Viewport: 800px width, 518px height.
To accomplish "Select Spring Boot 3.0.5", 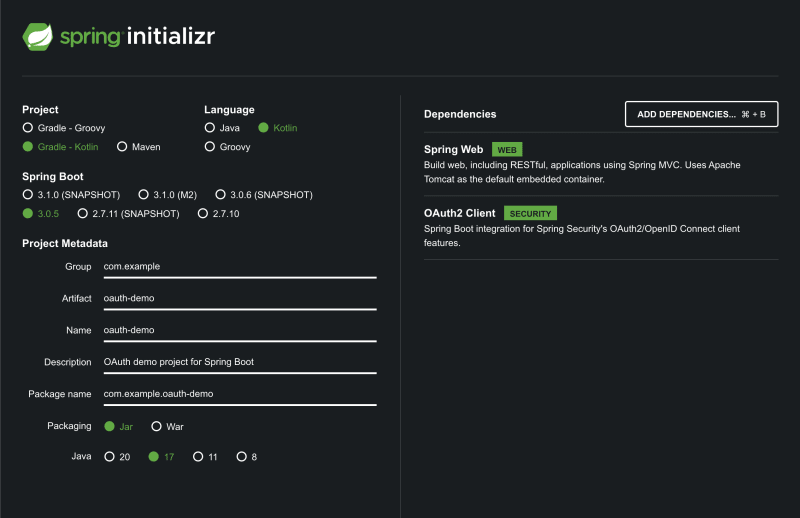I will click(x=41, y=213).
